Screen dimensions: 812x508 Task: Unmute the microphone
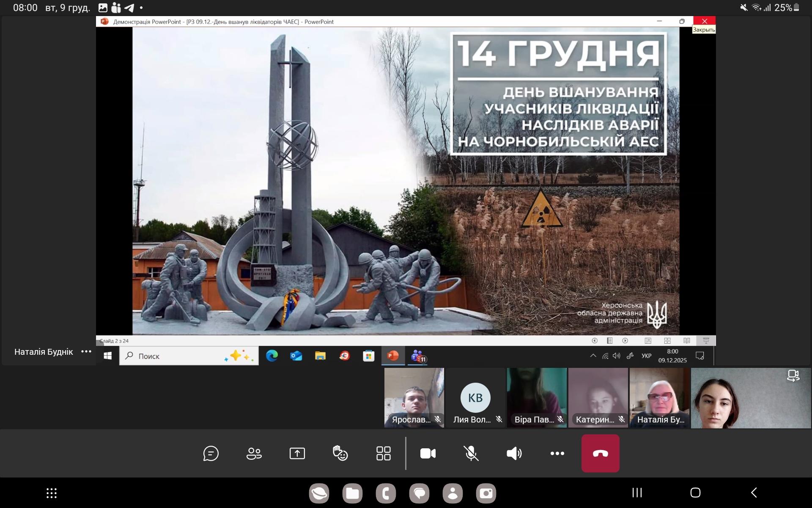coord(471,453)
